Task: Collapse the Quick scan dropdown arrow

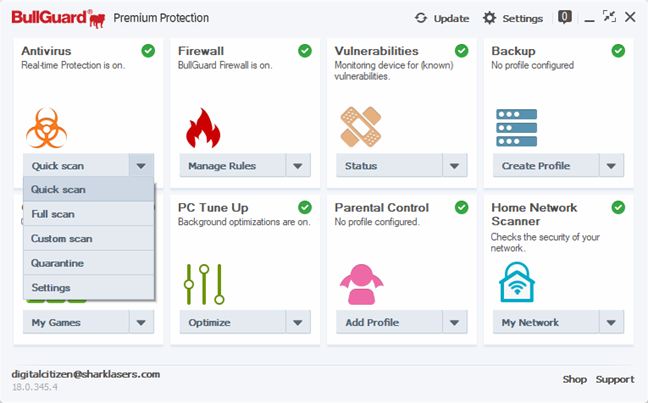Action: coord(141,166)
